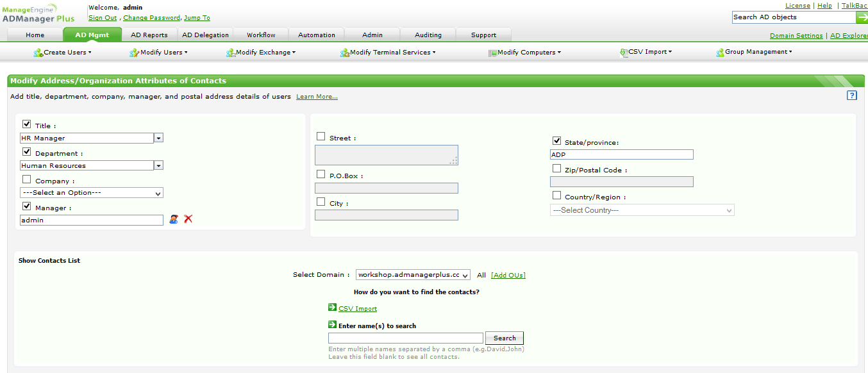Click the Add OUs link
Image resolution: width=868 pixels, height=373 pixels.
point(508,275)
